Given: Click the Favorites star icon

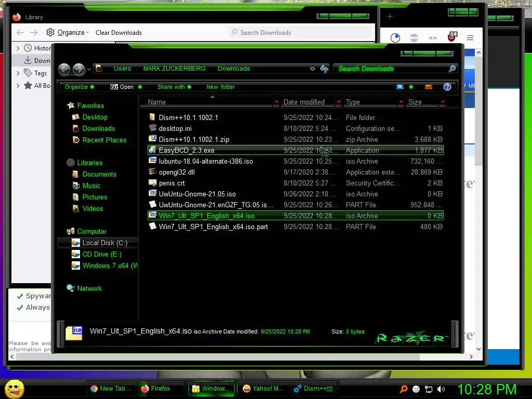Looking at the screenshot, I should click(x=71, y=105).
